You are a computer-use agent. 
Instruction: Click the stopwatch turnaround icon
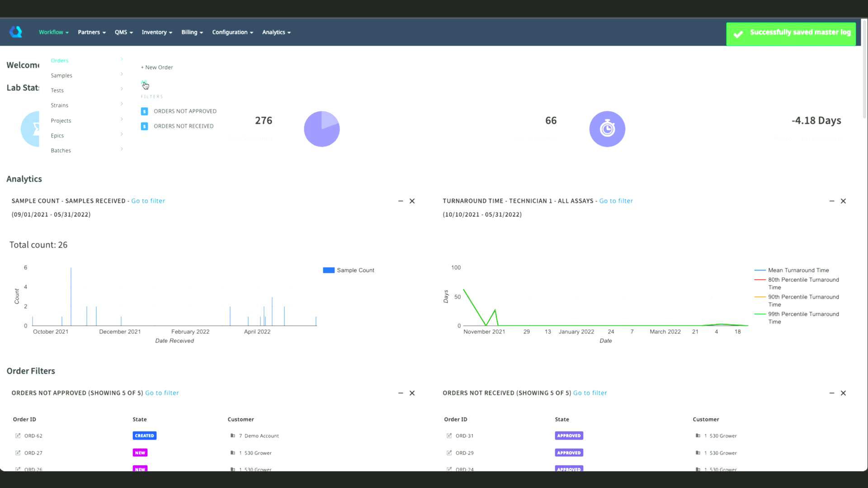(607, 129)
